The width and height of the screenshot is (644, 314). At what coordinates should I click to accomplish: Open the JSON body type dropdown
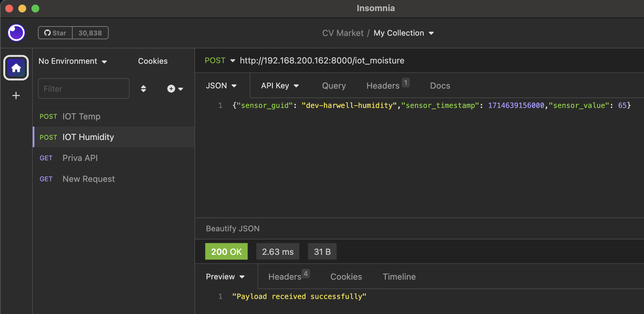(221, 86)
